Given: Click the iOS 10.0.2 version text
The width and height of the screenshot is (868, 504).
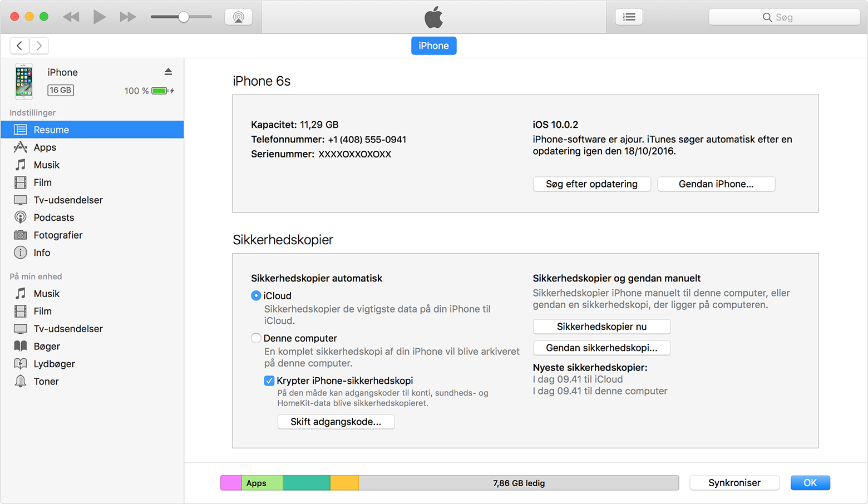Looking at the screenshot, I should point(555,125).
